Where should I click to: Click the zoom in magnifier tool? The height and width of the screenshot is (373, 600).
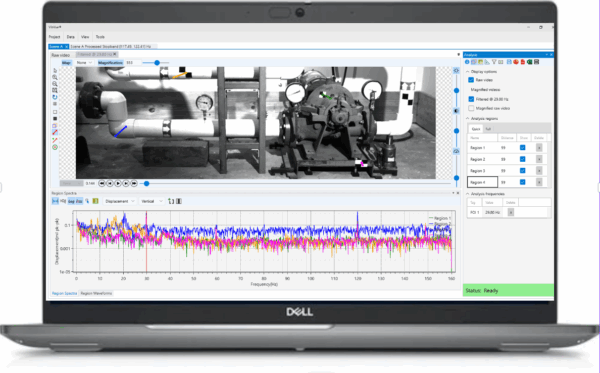click(x=55, y=77)
